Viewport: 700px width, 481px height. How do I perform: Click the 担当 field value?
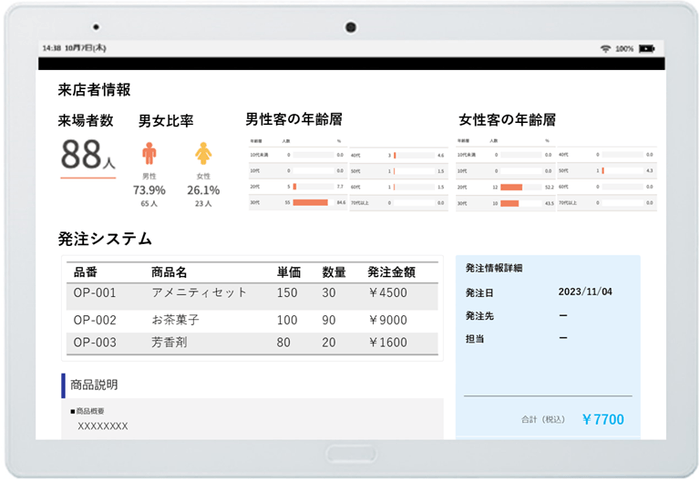(563, 338)
